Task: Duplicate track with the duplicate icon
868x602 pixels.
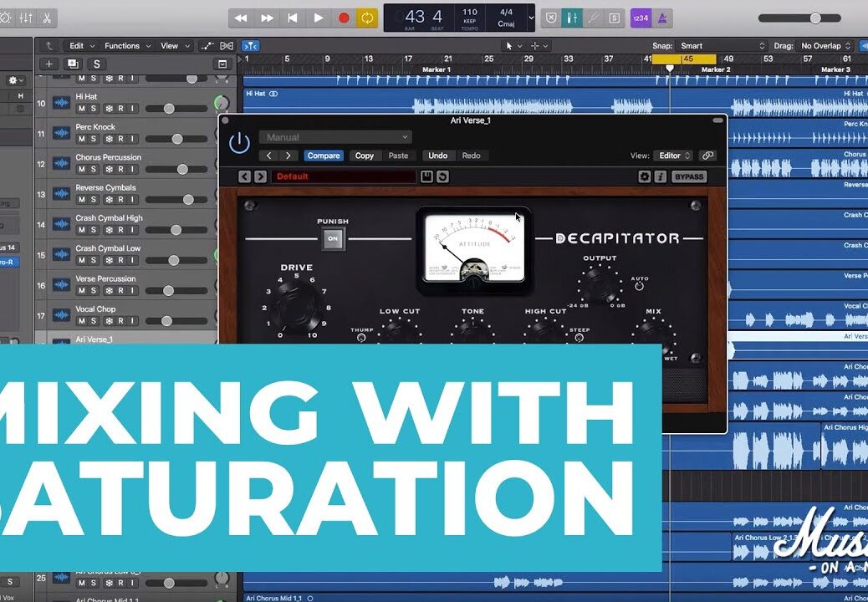Action: (73, 64)
